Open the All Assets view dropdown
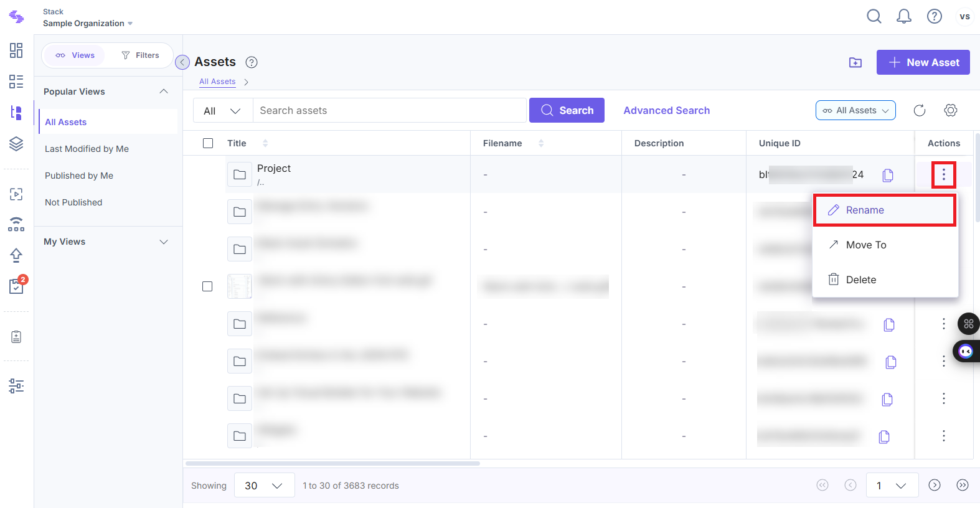The height and width of the screenshot is (508, 980). click(x=855, y=110)
